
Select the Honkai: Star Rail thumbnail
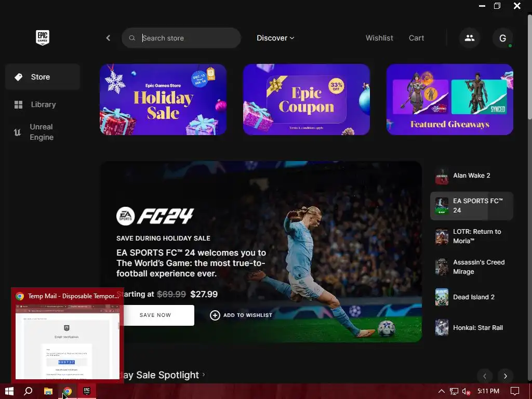click(x=442, y=328)
